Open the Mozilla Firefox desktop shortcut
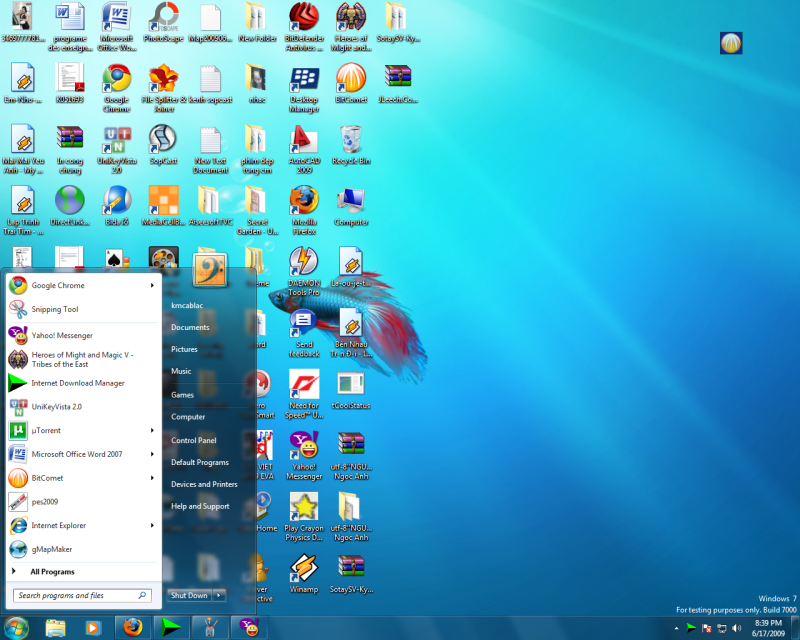Image resolution: width=800 pixels, height=640 pixels. point(303,202)
